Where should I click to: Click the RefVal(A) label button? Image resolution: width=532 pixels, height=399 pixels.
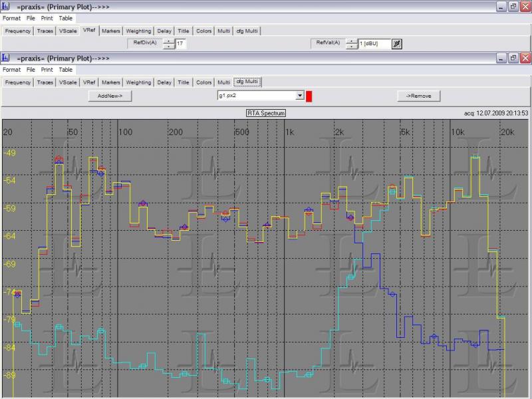click(x=328, y=43)
